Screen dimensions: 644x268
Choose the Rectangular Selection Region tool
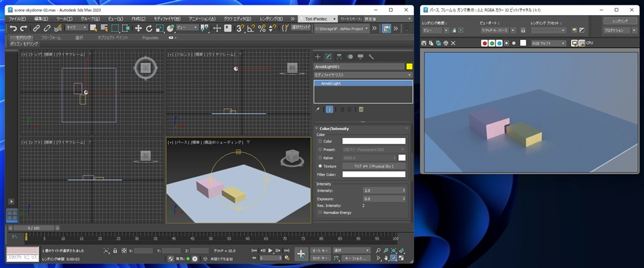tap(116, 28)
